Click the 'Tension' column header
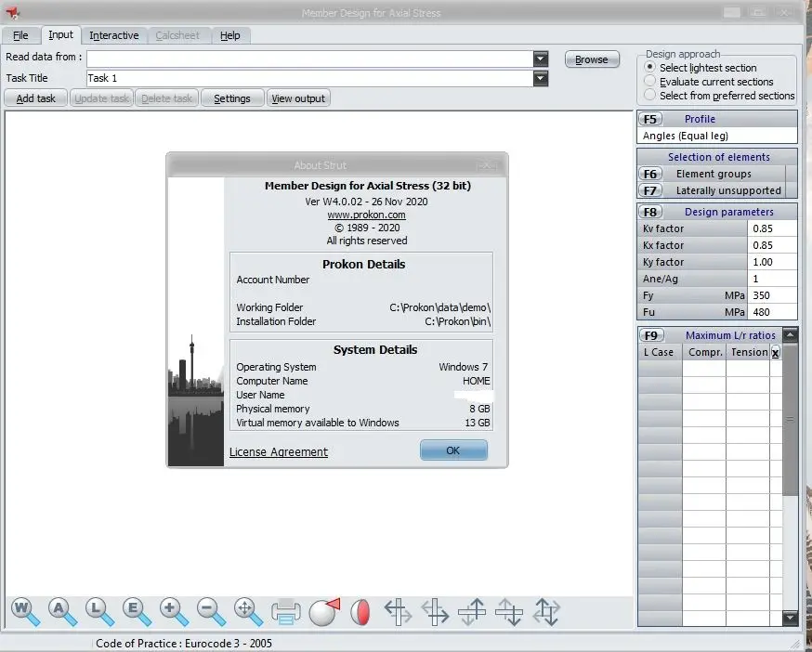The height and width of the screenshot is (652, 812). point(749,352)
